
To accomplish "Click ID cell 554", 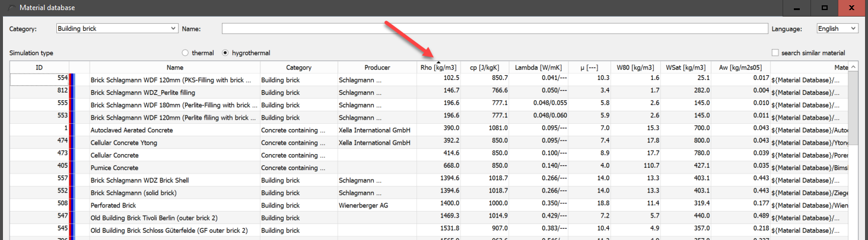I will pos(39,79).
